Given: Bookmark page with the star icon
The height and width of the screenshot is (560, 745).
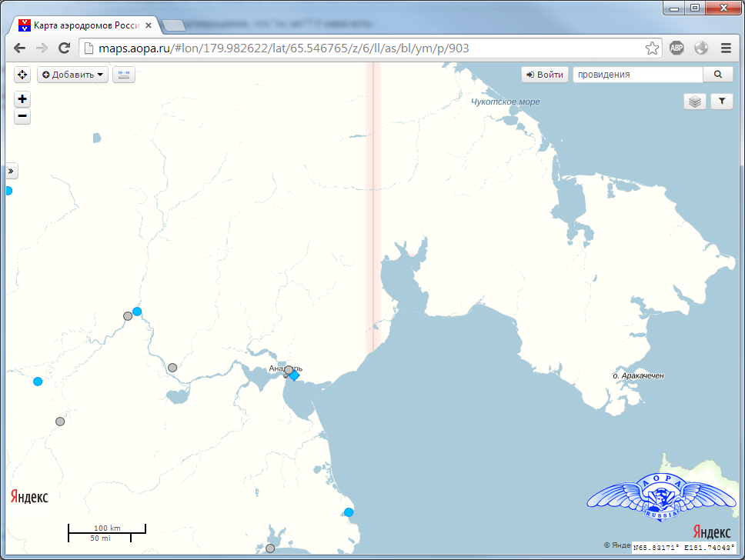Looking at the screenshot, I should pos(652,48).
